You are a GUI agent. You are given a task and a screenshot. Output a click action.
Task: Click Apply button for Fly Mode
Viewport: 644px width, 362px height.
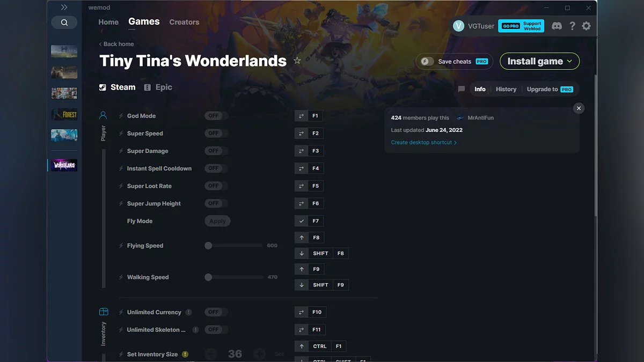click(217, 221)
